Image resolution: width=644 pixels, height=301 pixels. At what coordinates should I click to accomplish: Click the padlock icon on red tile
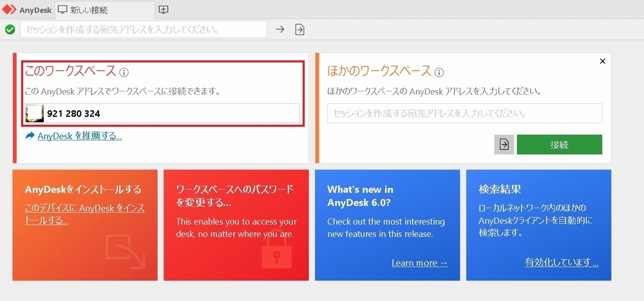pos(276,251)
